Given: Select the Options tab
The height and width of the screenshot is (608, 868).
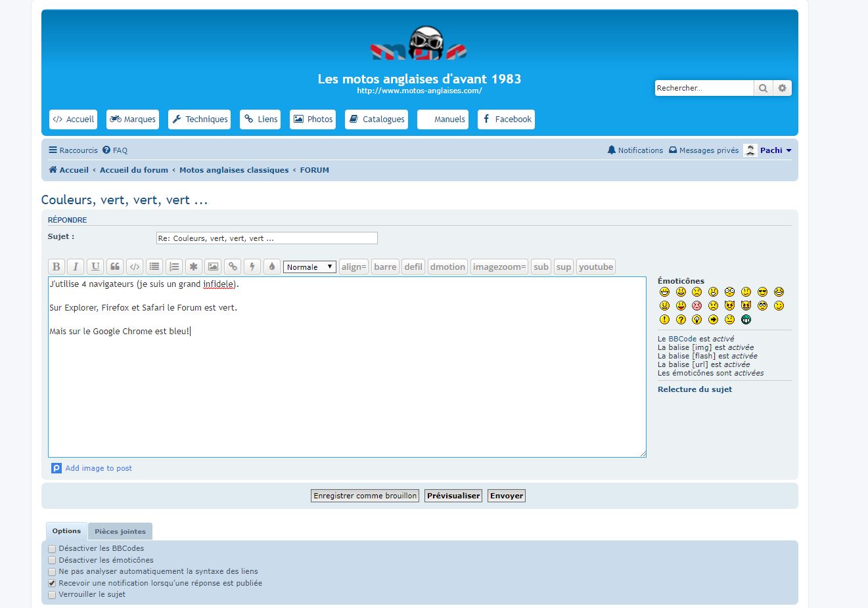Looking at the screenshot, I should click(66, 531).
